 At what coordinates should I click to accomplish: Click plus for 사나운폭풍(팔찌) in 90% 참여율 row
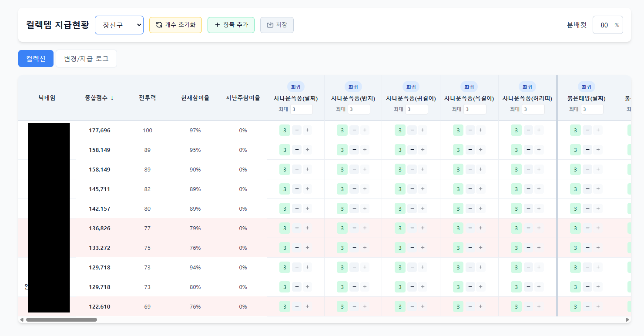coord(307,169)
